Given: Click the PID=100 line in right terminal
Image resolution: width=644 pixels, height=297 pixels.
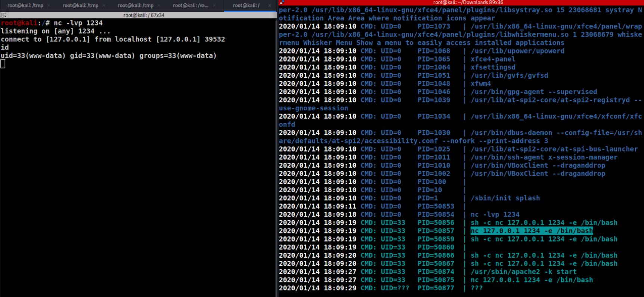Looking at the screenshot, I should (x=372, y=182).
